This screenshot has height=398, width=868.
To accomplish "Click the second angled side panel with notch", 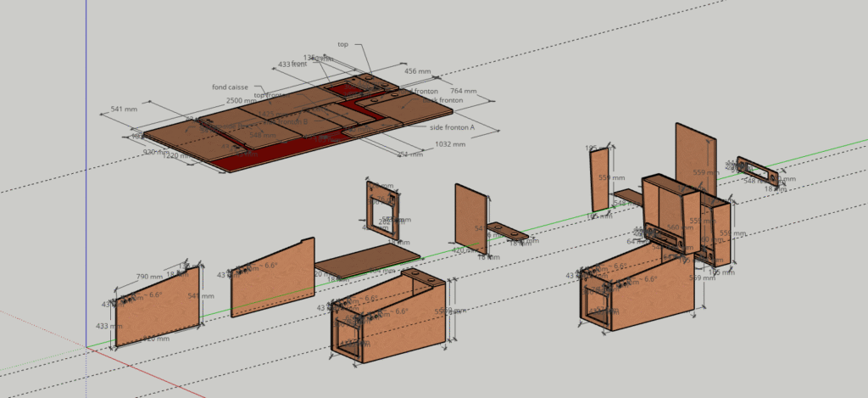I will click(x=271, y=278).
